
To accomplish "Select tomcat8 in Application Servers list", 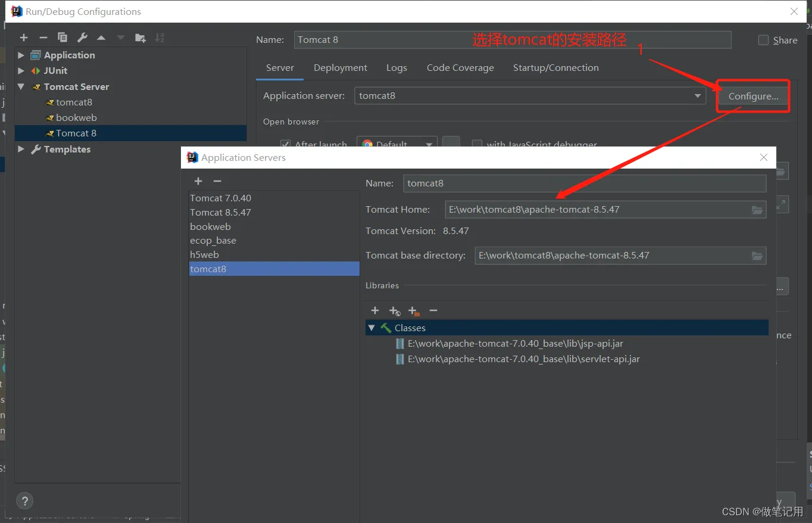I will [x=274, y=269].
